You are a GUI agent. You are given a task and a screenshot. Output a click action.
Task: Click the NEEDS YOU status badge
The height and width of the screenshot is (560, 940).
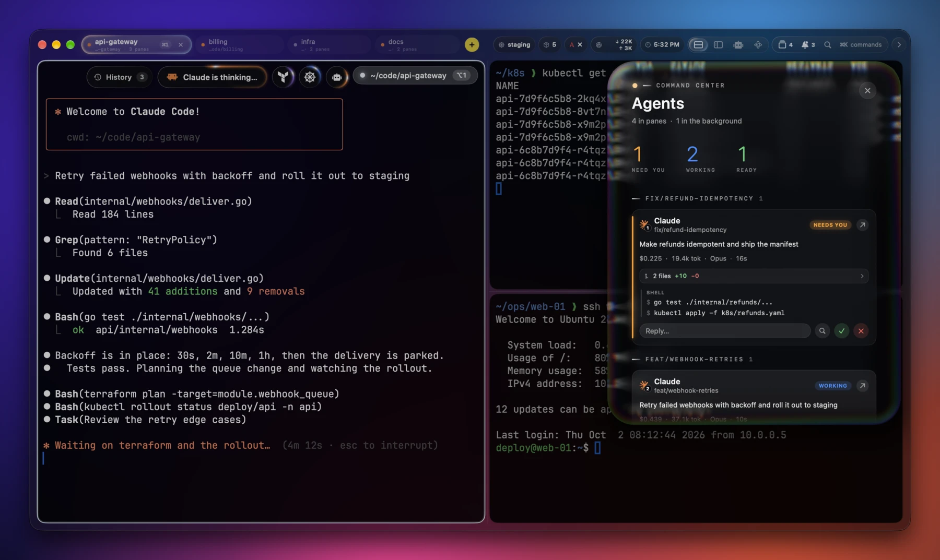[830, 225]
